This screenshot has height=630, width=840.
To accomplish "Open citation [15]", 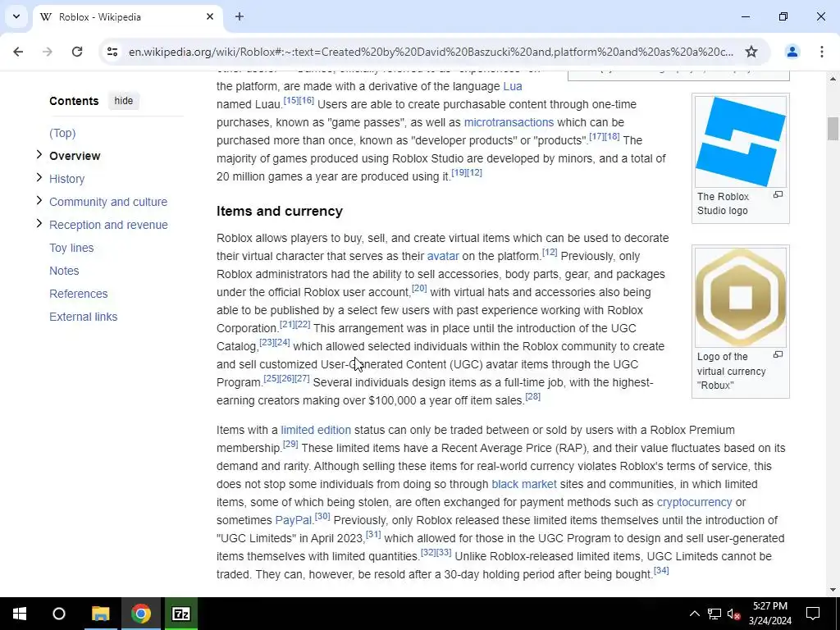I will (x=291, y=100).
